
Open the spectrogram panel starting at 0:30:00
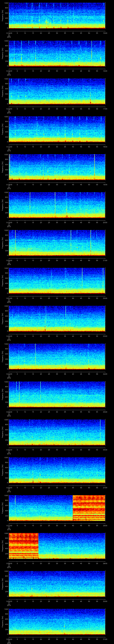(x=57, y=621)
